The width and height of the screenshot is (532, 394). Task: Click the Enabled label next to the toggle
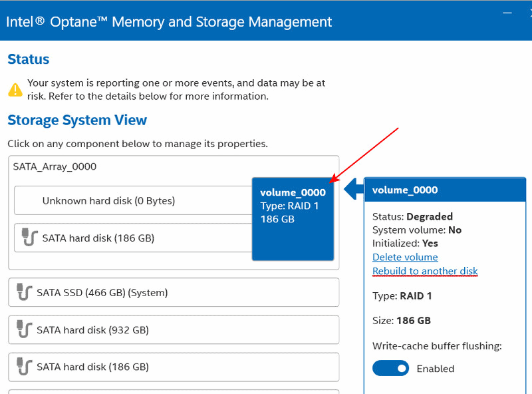coord(436,369)
